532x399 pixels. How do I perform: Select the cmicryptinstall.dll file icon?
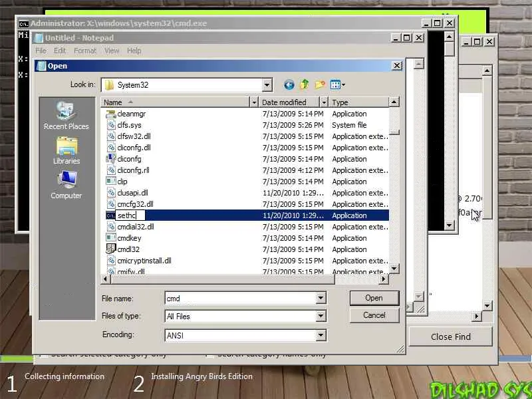click(x=111, y=261)
